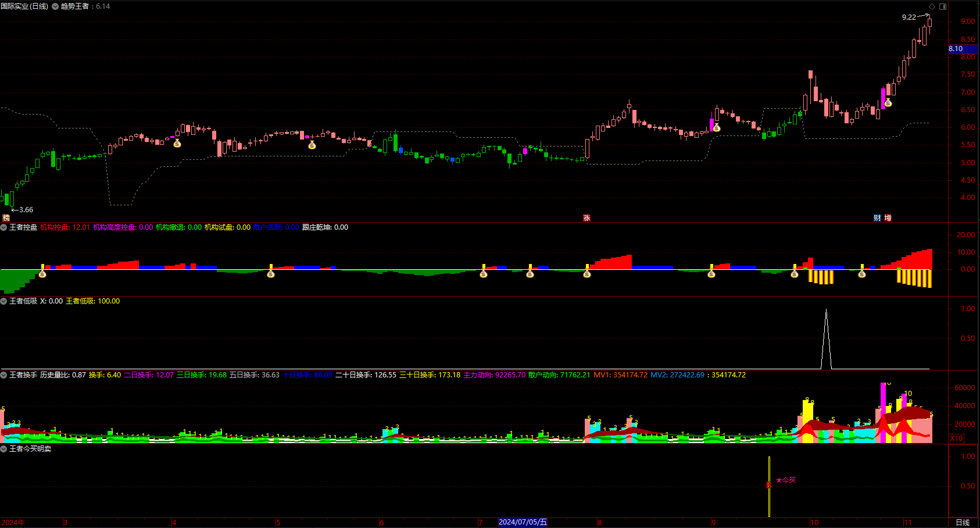Click the late-July money bag in the 王者控盘 panel

click(586, 273)
